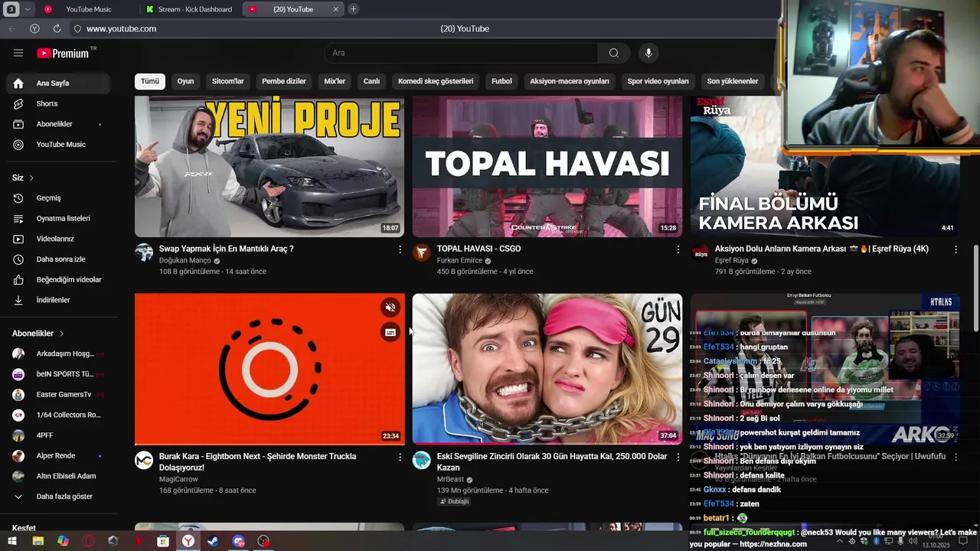Click the browser address bar URL
The image size is (980, 551).
point(121,28)
